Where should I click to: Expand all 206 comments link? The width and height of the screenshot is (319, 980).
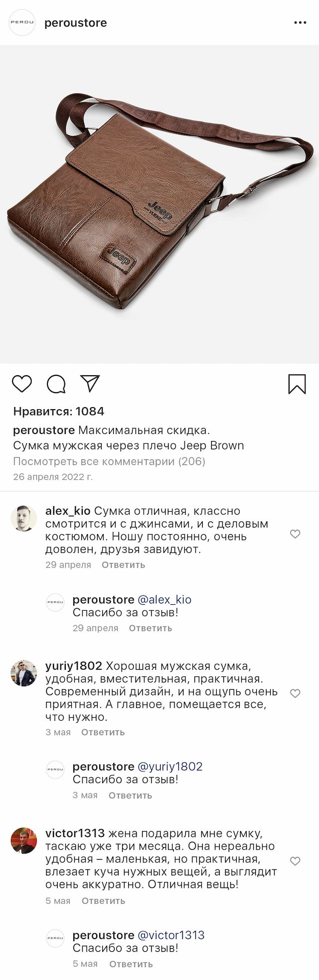pos(109,461)
